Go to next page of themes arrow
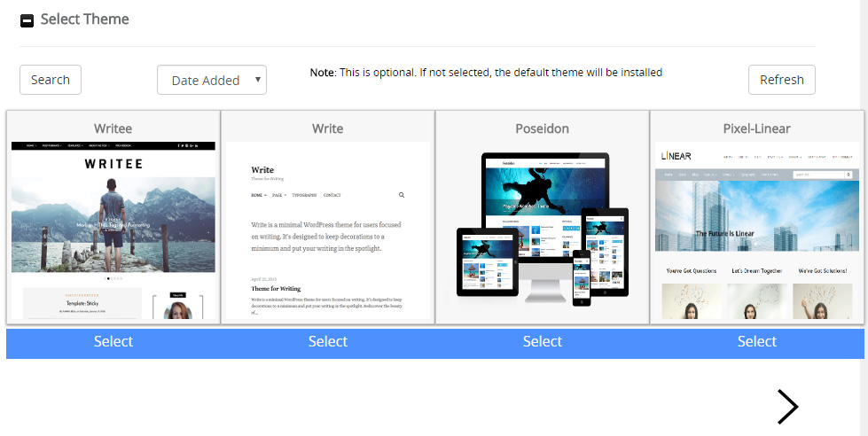The height and width of the screenshot is (436, 868). coord(787,407)
